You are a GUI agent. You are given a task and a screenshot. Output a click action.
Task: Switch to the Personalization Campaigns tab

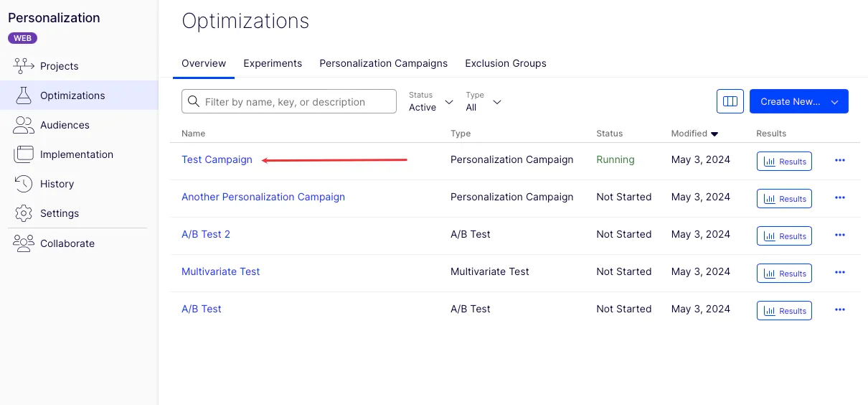pyautogui.click(x=384, y=63)
